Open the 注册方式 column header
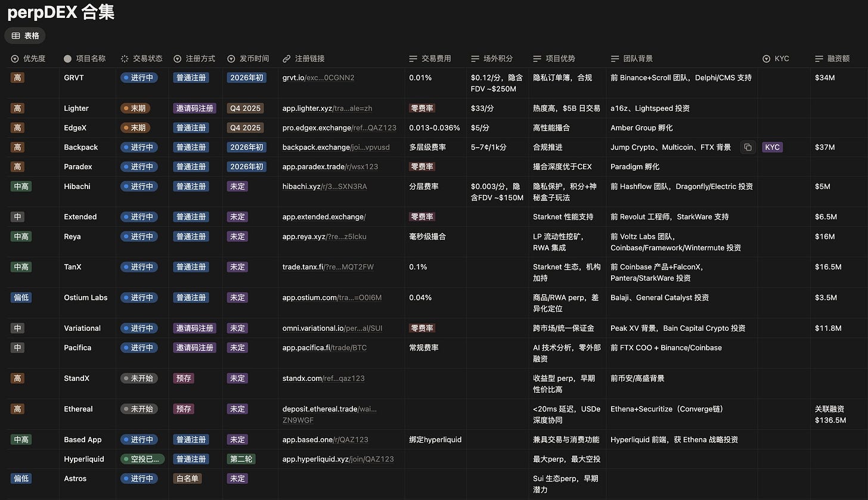The width and height of the screenshot is (868, 500). point(194,58)
